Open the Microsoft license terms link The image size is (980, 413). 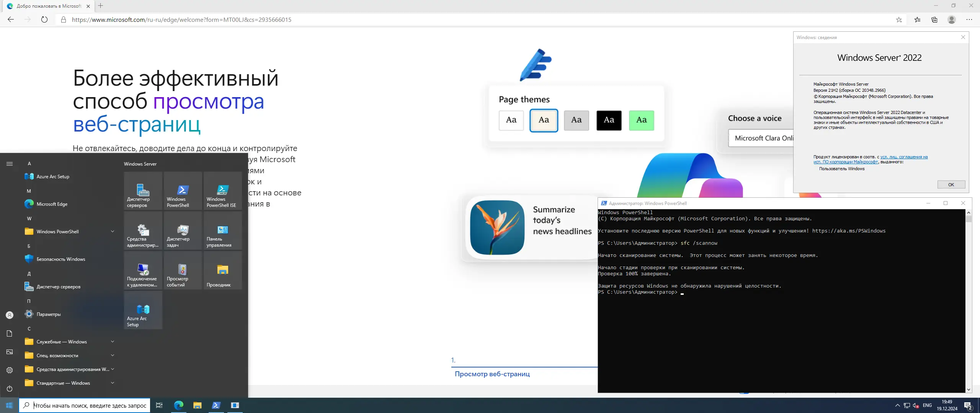[x=903, y=157]
